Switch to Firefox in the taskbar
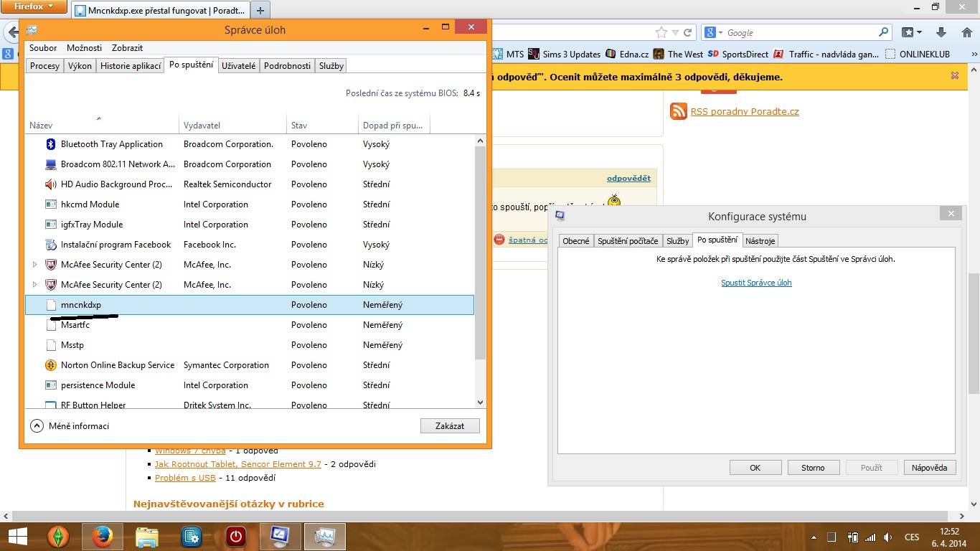This screenshot has width=980, height=551. coord(103,536)
